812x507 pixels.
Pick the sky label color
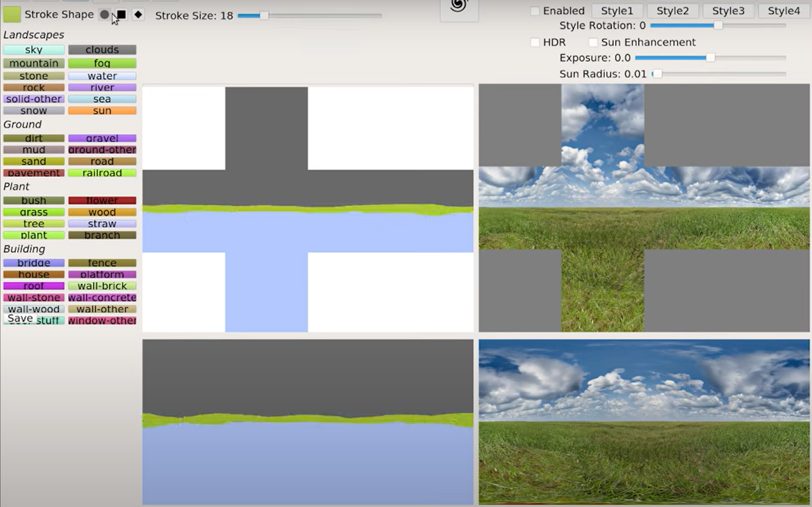click(x=34, y=50)
